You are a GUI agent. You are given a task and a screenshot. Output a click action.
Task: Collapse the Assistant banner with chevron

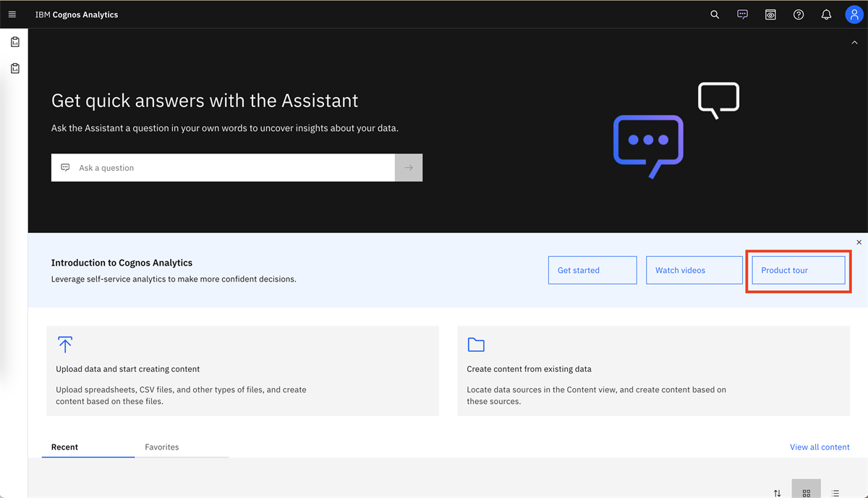[x=854, y=43]
